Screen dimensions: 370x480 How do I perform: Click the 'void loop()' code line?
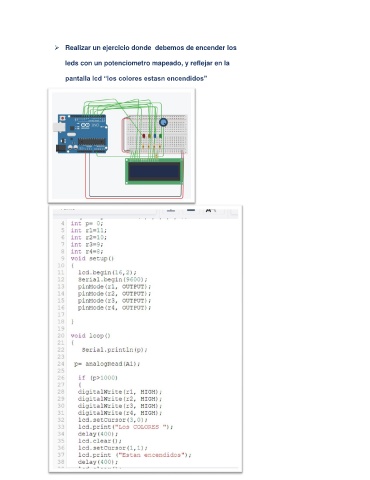90,336
